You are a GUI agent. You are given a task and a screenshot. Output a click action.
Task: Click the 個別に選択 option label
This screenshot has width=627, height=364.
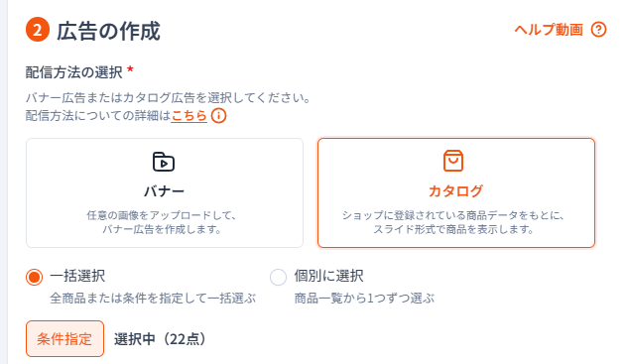[328, 276]
